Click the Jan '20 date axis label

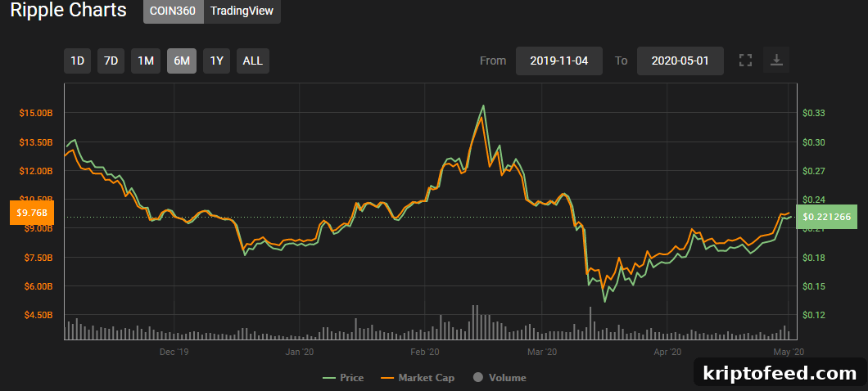[300, 352]
